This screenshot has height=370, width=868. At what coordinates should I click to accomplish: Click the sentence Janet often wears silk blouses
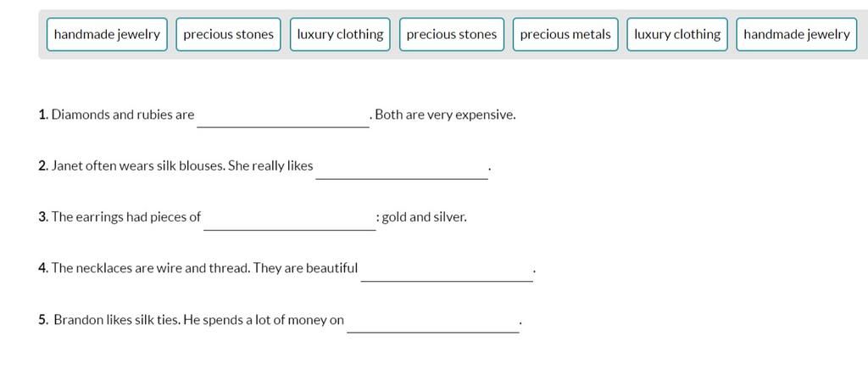click(x=138, y=165)
